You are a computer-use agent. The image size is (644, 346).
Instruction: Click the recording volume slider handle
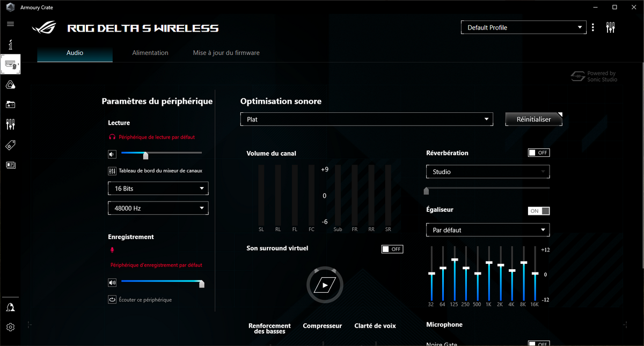(x=202, y=284)
